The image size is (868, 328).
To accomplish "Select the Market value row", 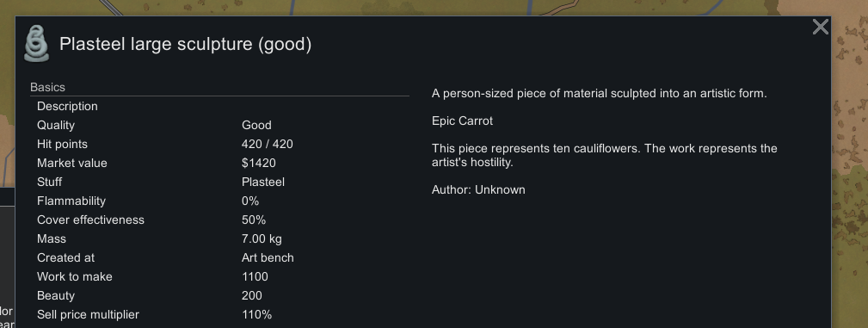I will point(219,163).
